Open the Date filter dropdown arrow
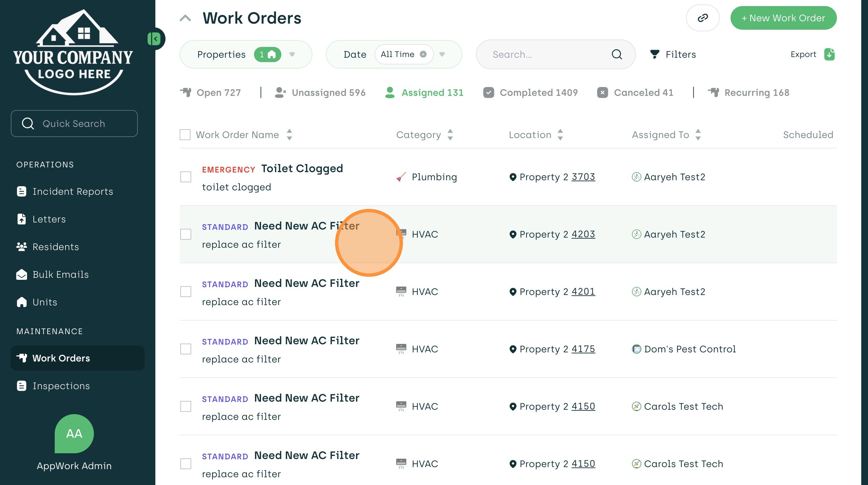Screen dimensions: 868x485 point(442,54)
